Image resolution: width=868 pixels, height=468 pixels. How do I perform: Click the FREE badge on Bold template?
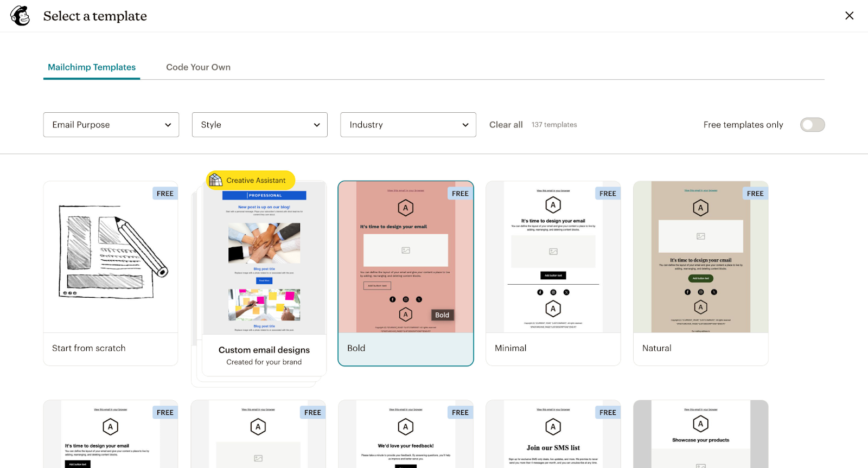460,194
